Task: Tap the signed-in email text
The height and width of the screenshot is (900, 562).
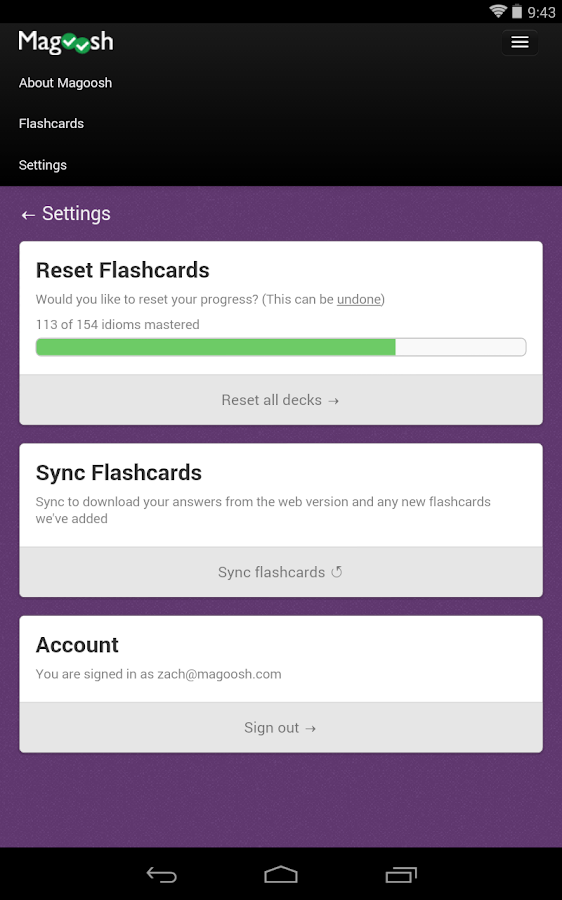Action: (219, 674)
